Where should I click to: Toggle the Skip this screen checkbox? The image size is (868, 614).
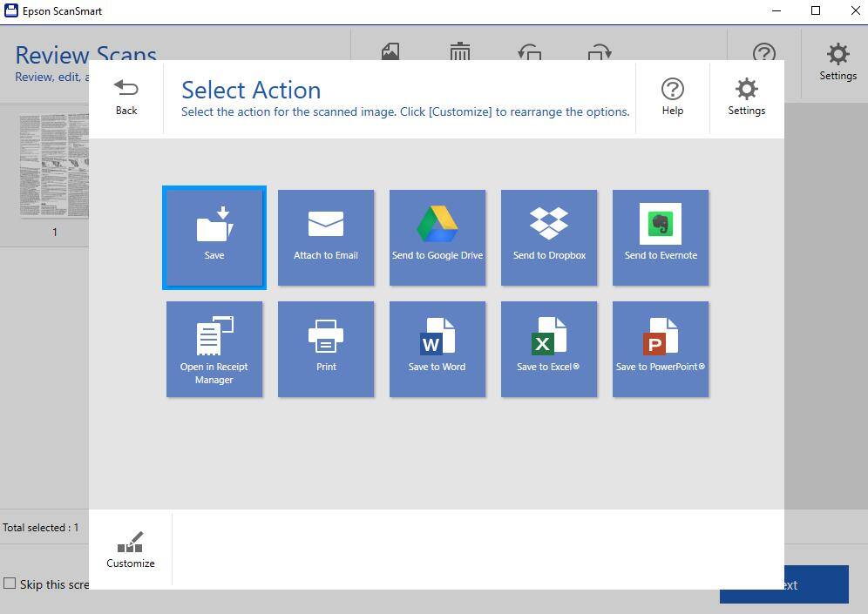coord(10,584)
